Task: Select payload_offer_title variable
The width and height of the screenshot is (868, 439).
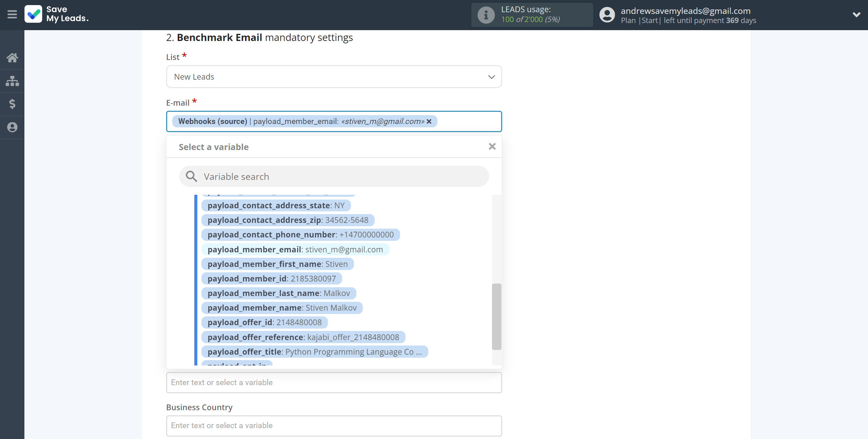Action: [315, 352]
